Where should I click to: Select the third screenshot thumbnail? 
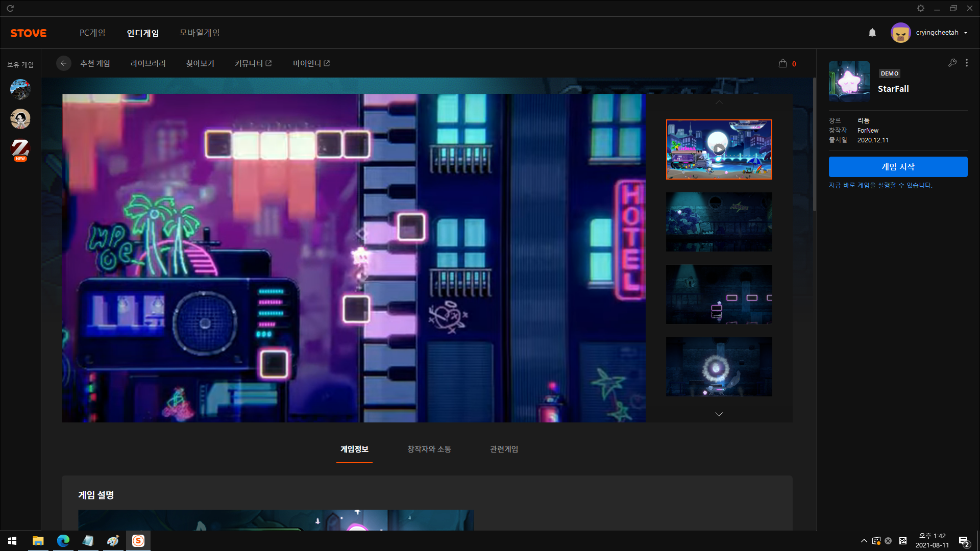point(719,294)
